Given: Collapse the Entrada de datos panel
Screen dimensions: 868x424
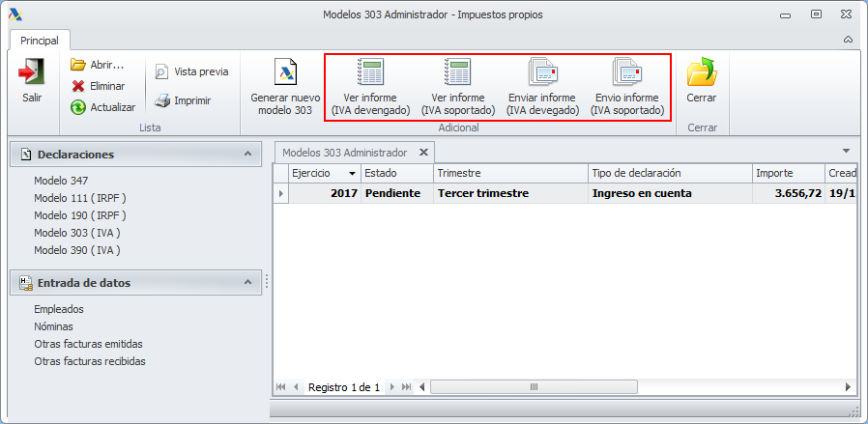Looking at the screenshot, I should 248,282.
